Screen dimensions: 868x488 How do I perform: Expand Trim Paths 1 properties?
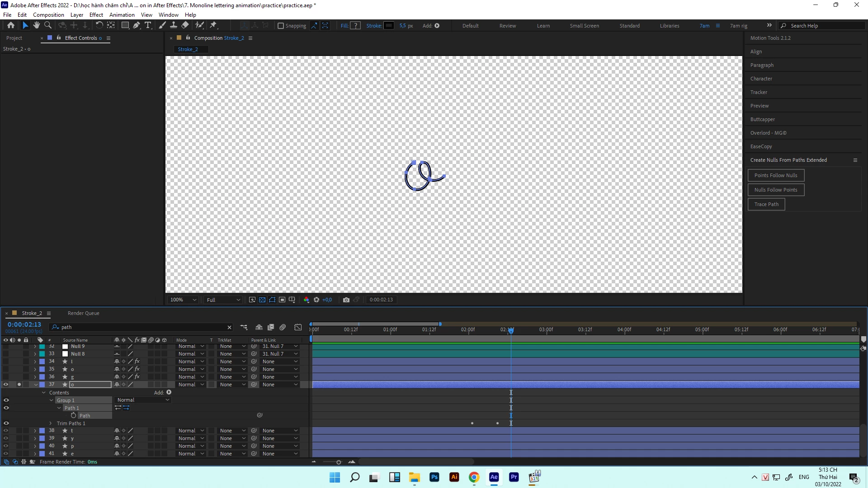click(x=51, y=423)
